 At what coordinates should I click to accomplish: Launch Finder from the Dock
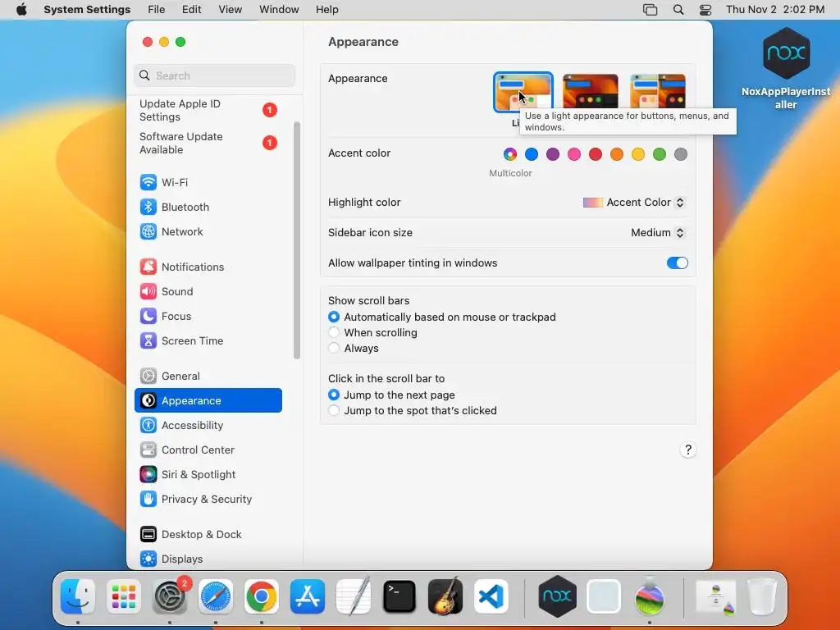[x=78, y=596]
